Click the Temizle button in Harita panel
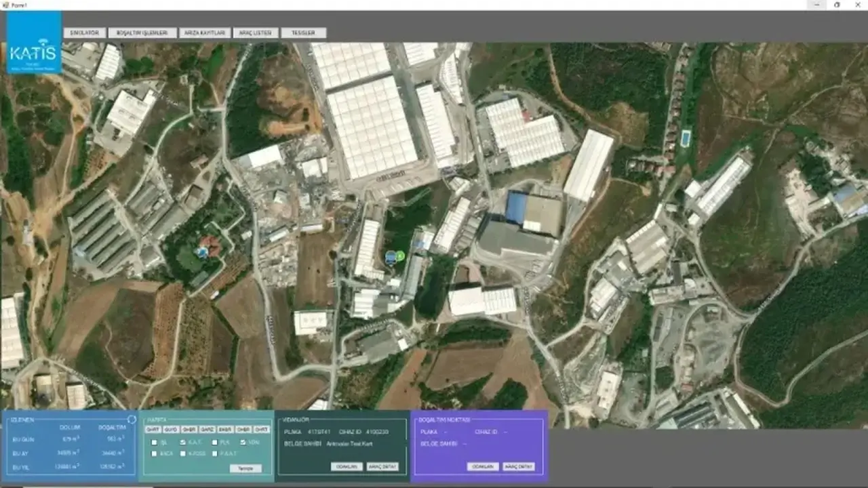This screenshot has height=488, width=868. [x=245, y=468]
